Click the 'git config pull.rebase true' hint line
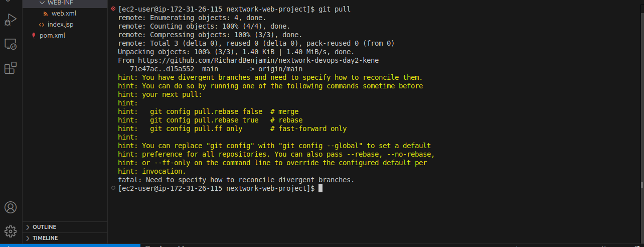Image resolution: width=644 pixels, height=247 pixels. point(210,120)
